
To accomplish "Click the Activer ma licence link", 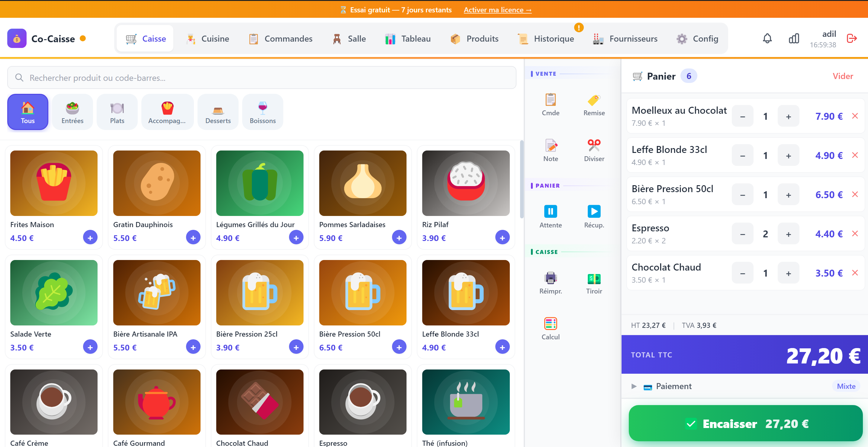I will point(498,9).
